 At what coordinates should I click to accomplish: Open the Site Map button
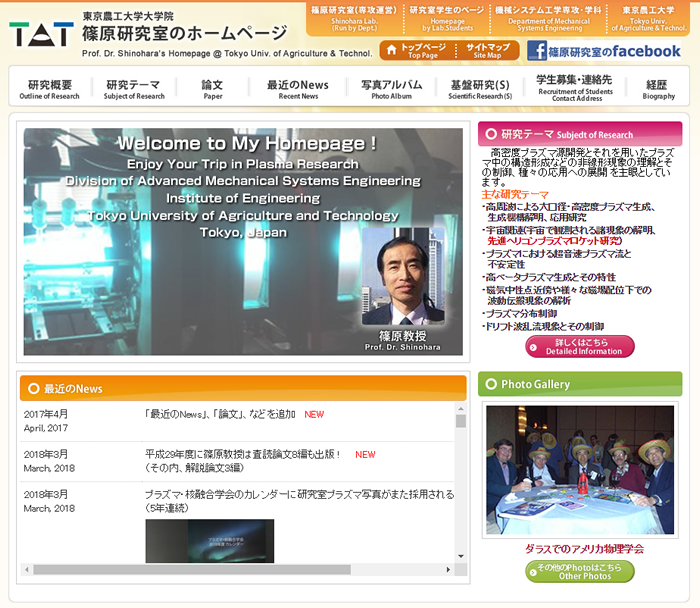pyautogui.click(x=488, y=50)
